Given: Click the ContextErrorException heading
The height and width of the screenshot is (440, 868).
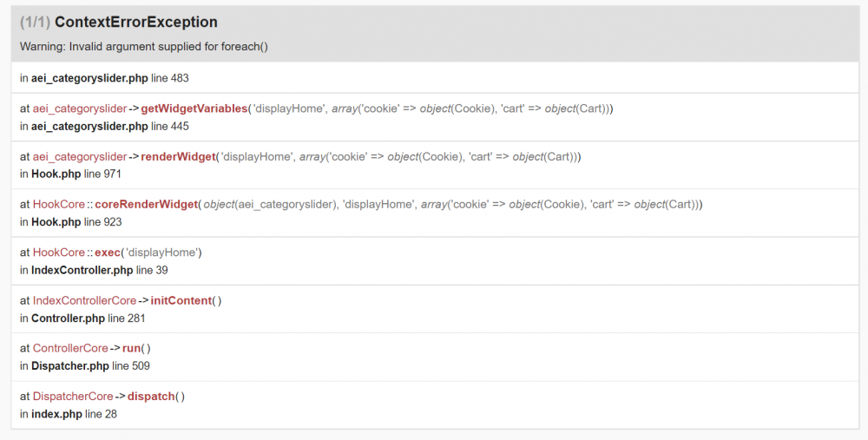Looking at the screenshot, I should 135,22.
